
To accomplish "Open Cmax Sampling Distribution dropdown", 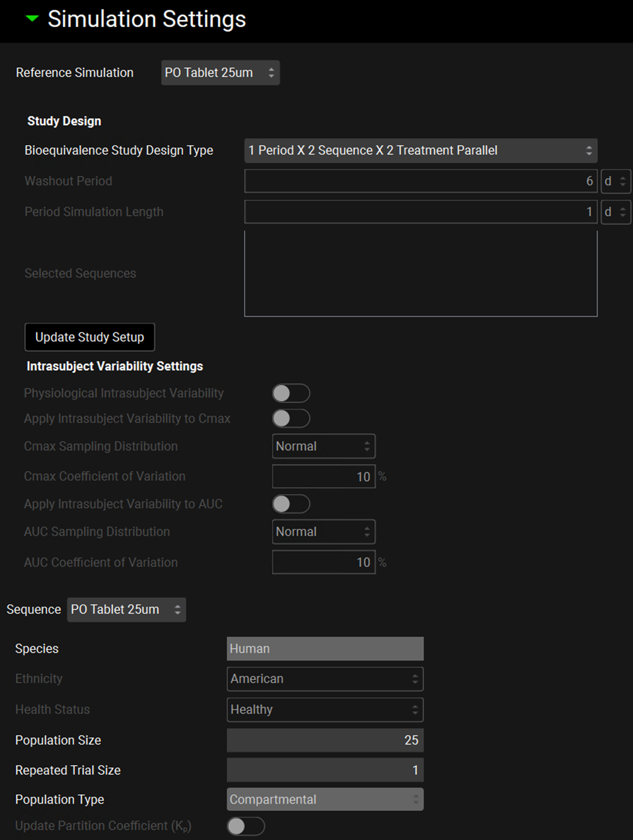I will (x=323, y=446).
